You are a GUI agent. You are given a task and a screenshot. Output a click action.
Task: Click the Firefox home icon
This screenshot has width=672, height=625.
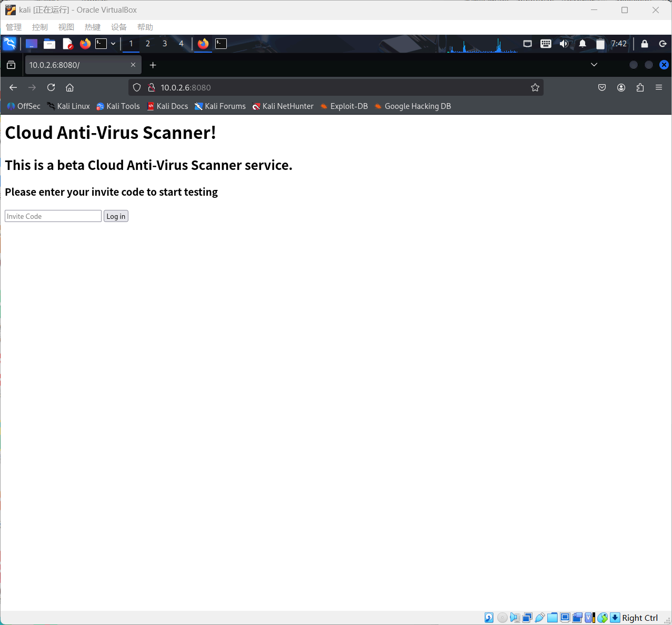69,87
